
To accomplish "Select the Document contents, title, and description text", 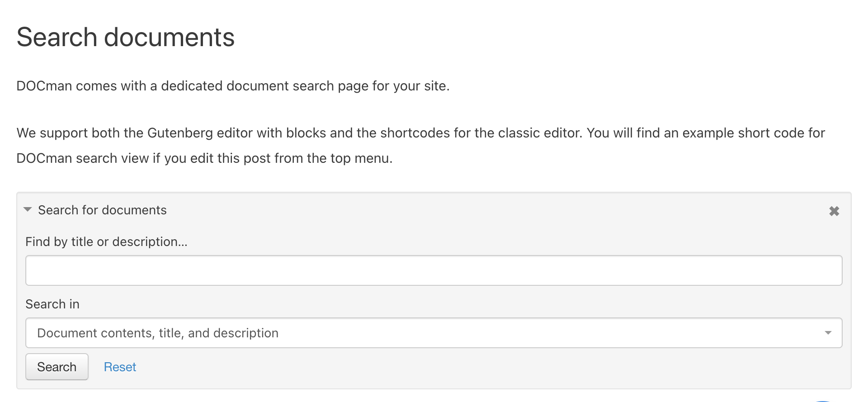I will [x=158, y=333].
